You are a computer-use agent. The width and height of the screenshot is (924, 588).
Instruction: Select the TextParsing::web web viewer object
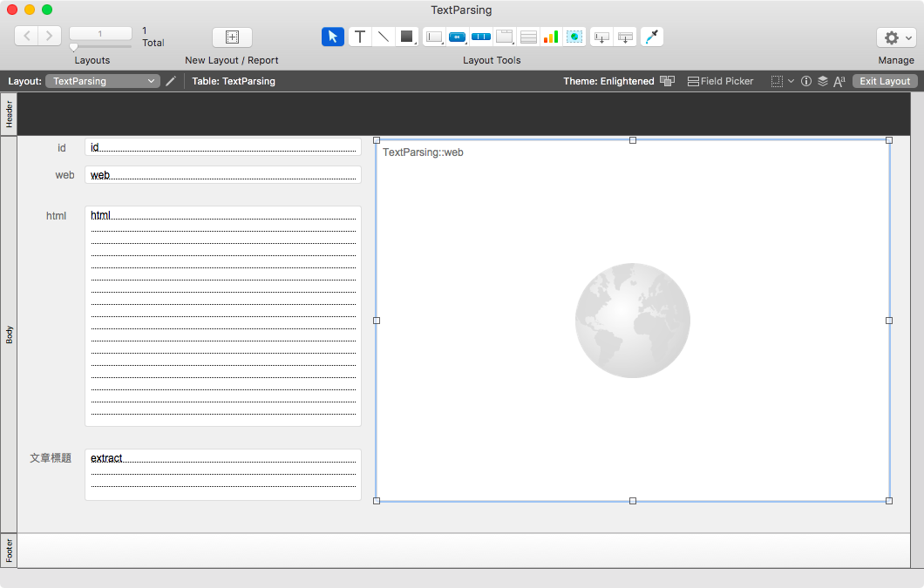pos(633,321)
